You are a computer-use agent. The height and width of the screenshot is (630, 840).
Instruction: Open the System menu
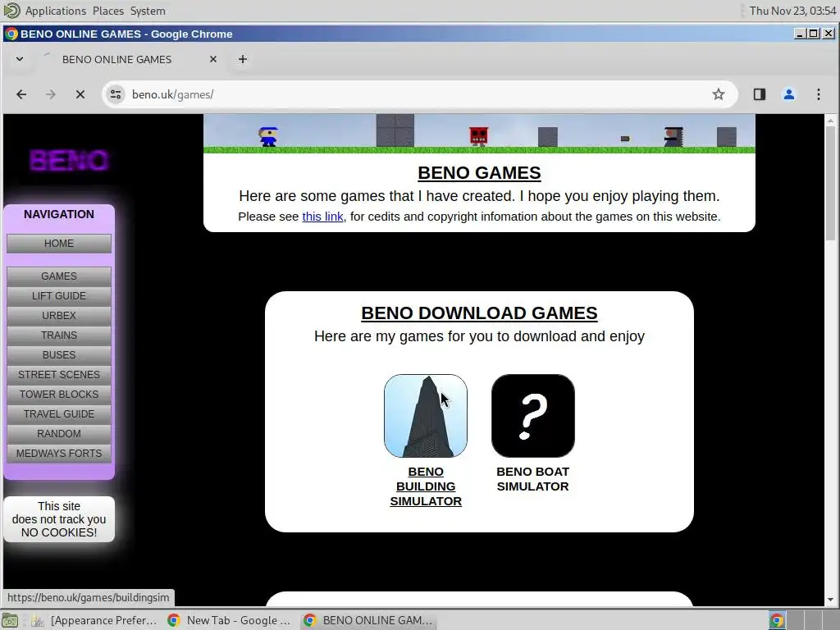pyautogui.click(x=148, y=11)
